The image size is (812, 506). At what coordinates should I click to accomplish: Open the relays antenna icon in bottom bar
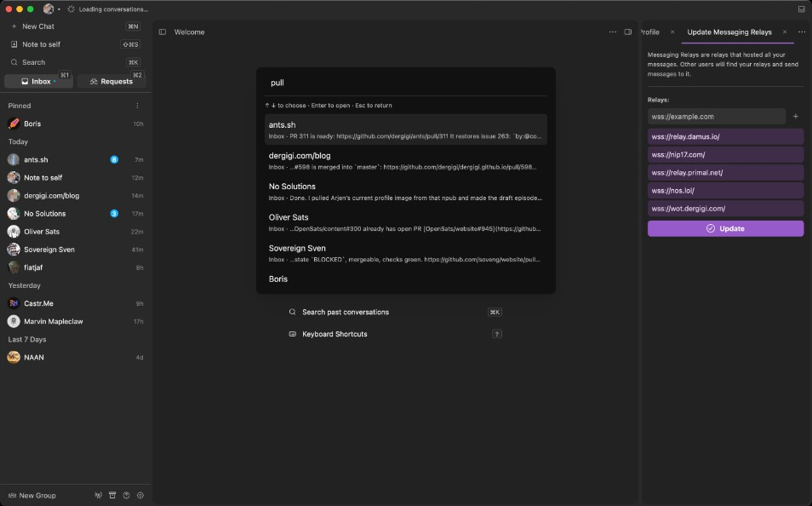click(99, 496)
